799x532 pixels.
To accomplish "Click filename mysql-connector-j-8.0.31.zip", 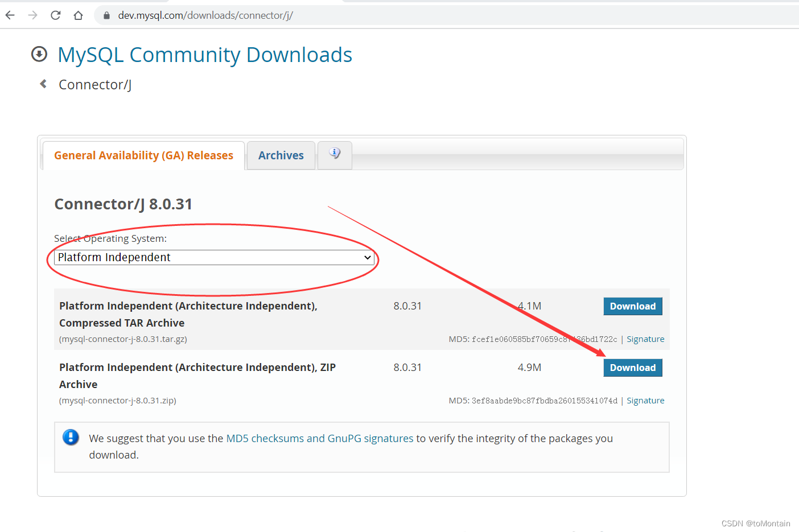I will pos(118,401).
